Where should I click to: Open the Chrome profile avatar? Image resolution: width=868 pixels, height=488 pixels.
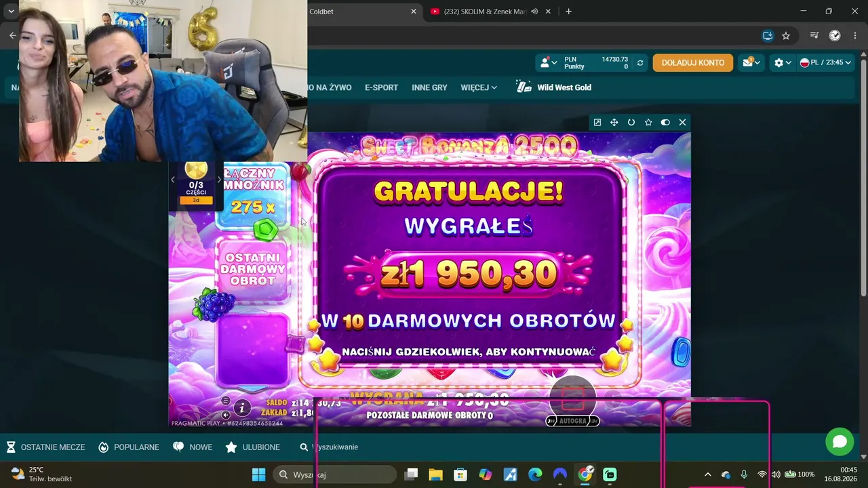[835, 36]
